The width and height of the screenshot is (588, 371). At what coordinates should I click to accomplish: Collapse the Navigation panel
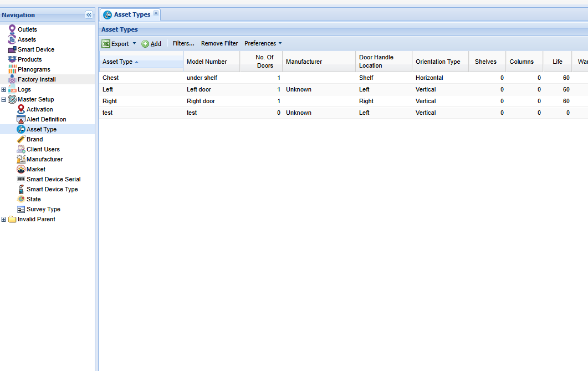tap(88, 15)
